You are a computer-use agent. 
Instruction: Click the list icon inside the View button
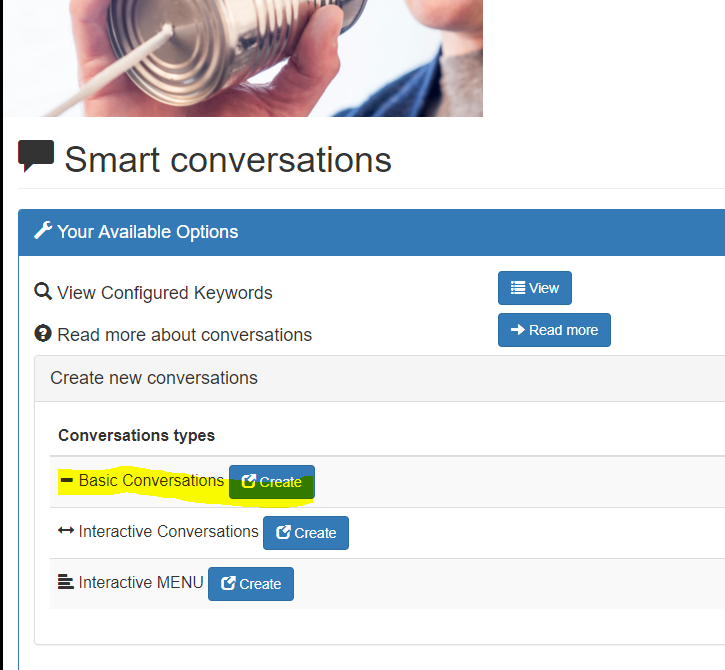518,288
